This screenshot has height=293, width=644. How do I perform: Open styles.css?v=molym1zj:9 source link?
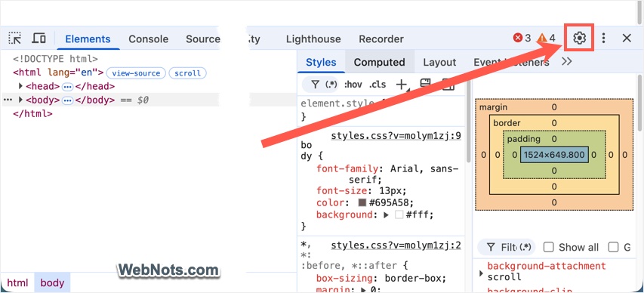coord(396,136)
